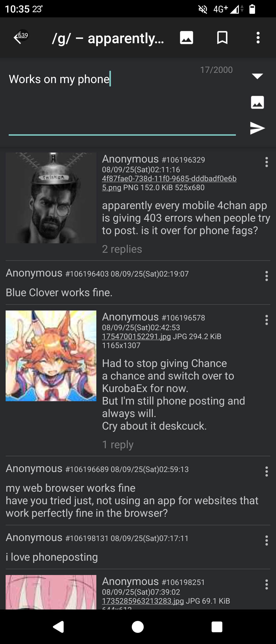View the fox girl anime thumbnail
This screenshot has height=644, width=276.
pyautogui.click(x=51, y=356)
